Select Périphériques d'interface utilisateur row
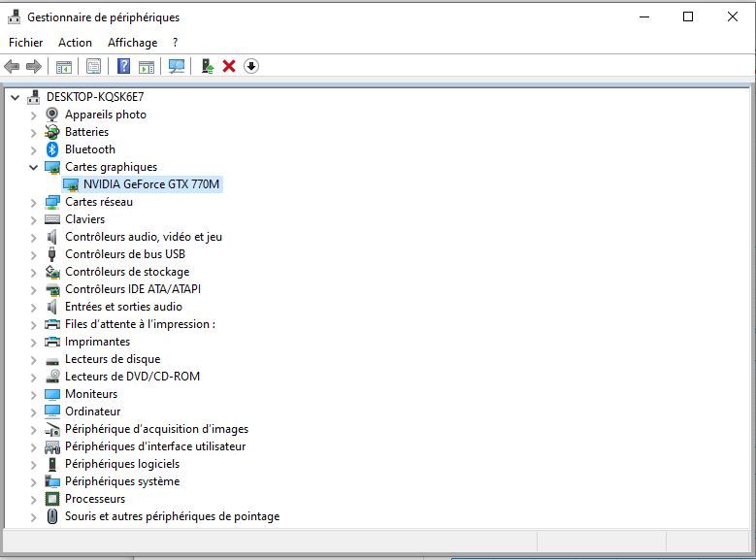The height and width of the screenshot is (560, 756). [x=155, y=446]
